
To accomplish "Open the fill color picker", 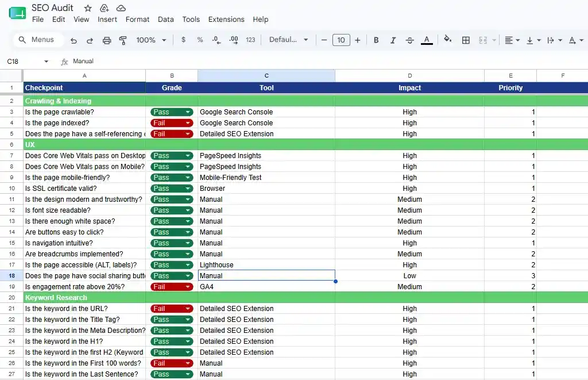I will tap(447, 39).
